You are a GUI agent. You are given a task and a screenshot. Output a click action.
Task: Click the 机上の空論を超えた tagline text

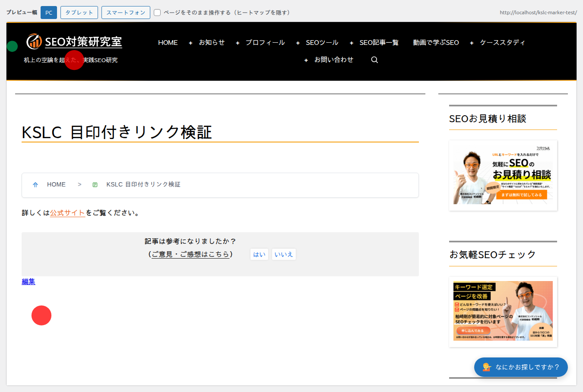[x=50, y=60]
